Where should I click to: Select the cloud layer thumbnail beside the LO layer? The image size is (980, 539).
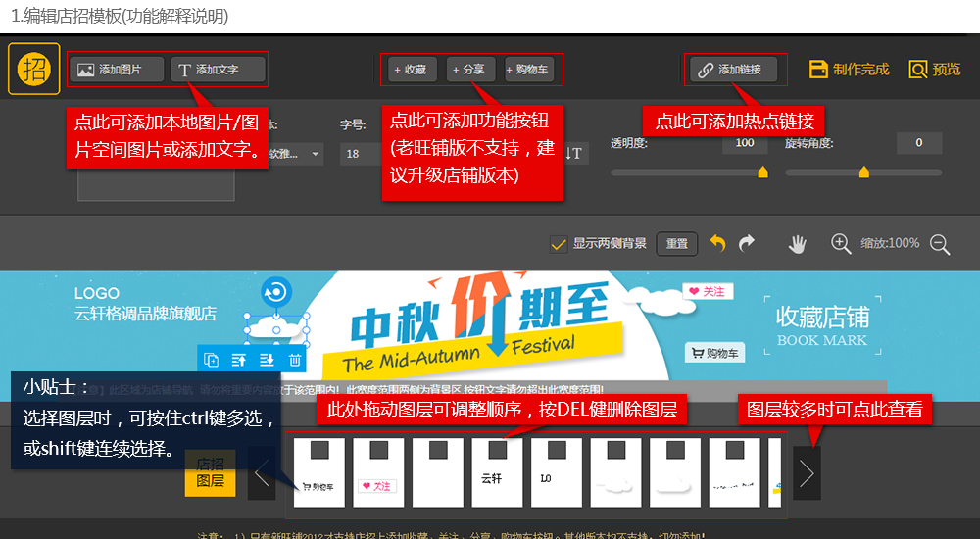pyautogui.click(x=616, y=472)
